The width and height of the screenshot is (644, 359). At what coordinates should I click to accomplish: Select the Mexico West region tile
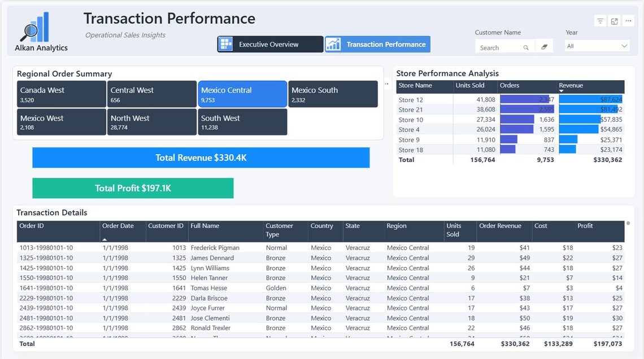[62, 122]
